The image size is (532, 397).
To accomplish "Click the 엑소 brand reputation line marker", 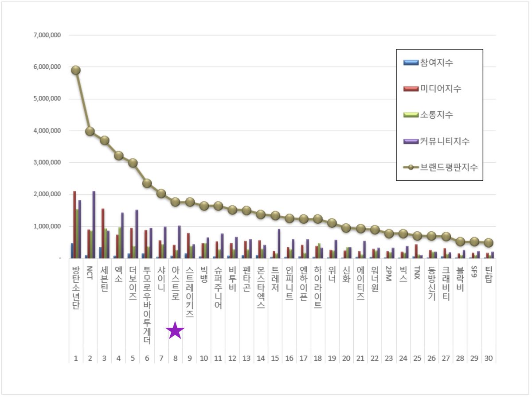I will 118,156.
